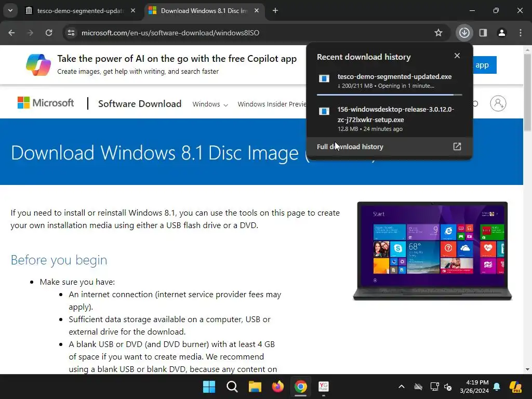This screenshot has width=532, height=399.
Task: Click file icon of 156-windowsdesktop download
Action: 324,111
